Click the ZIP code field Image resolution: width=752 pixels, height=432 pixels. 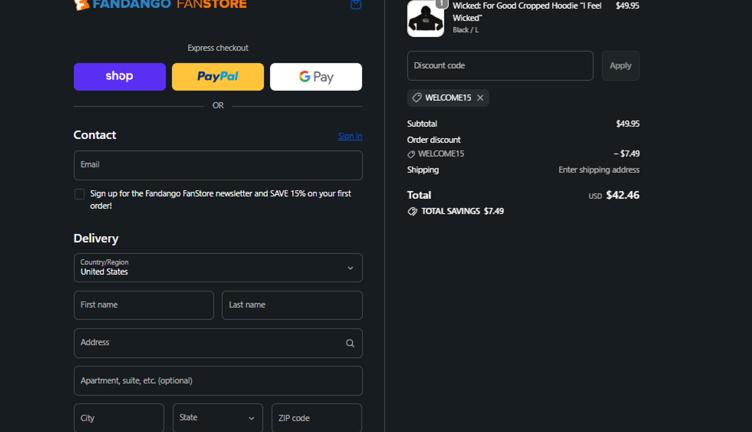click(x=317, y=418)
